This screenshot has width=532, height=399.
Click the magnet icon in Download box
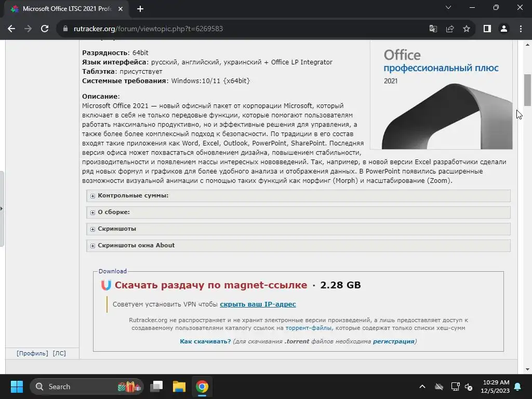(106, 285)
